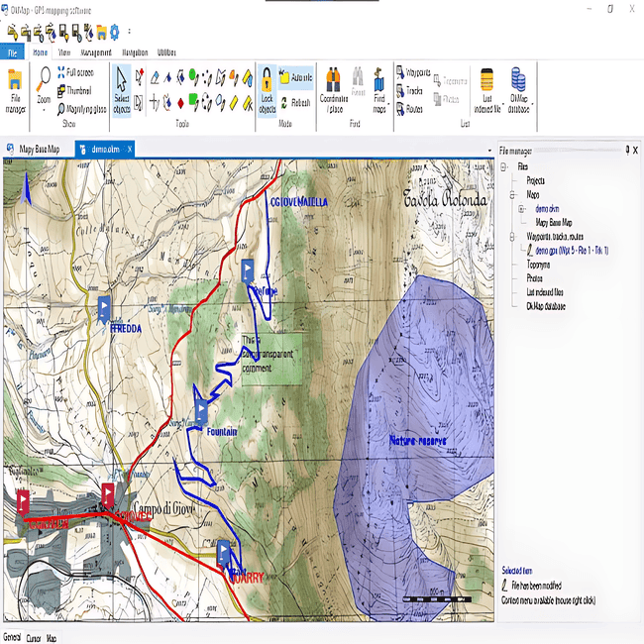Expand the Zoom dropdown arrow

point(44,110)
